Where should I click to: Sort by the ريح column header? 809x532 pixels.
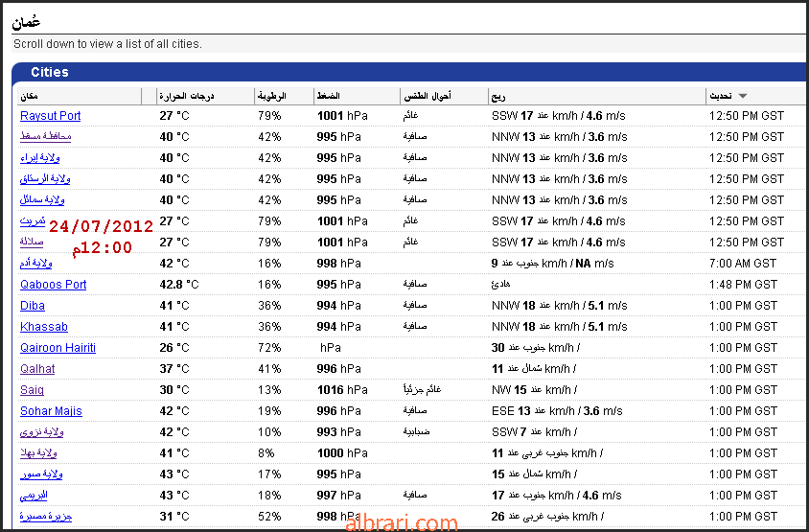(x=498, y=97)
